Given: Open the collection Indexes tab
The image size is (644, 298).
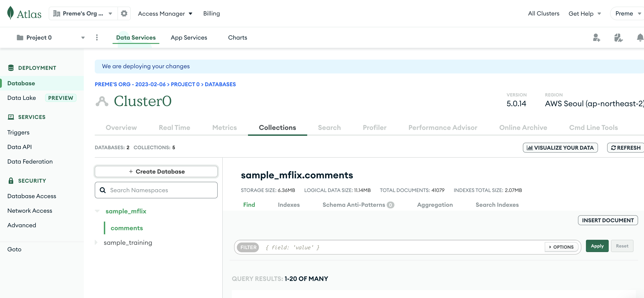Looking at the screenshot, I should 289,205.
